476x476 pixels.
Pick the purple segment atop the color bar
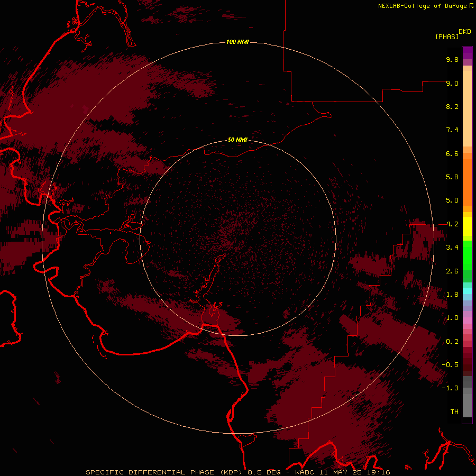click(x=467, y=53)
